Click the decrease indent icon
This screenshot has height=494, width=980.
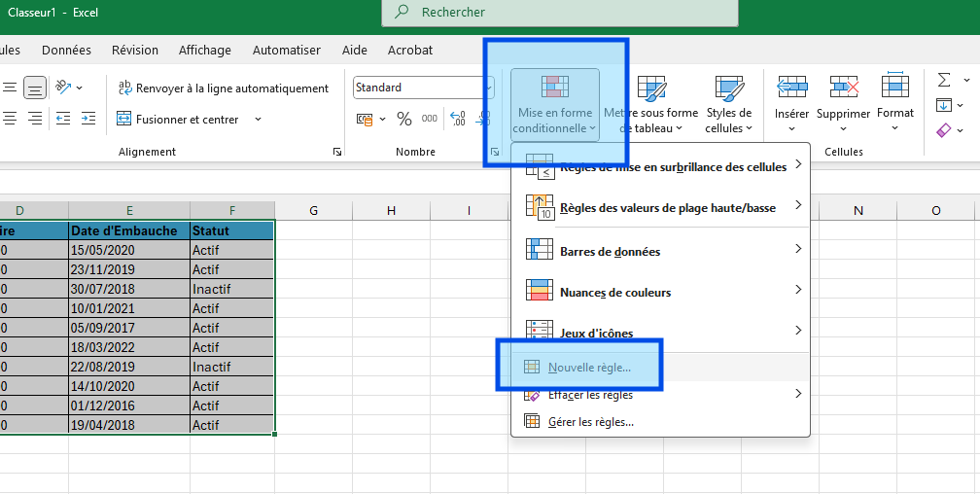point(63,118)
